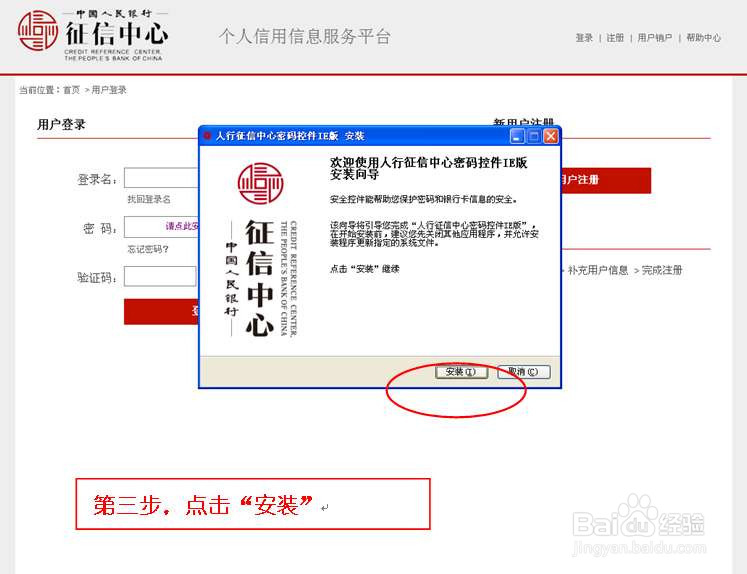
Task: Click the 取消 cancel button in installer
Action: tap(524, 372)
